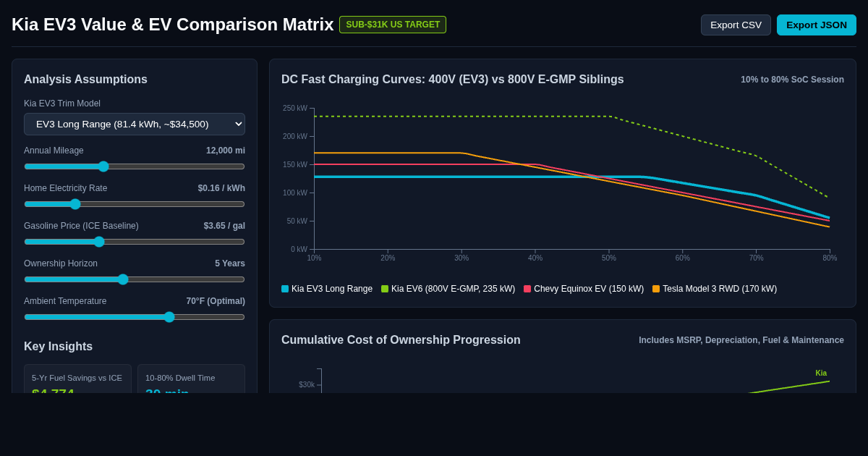
Task: Adjust the Ambient Temperature slider
Action: 135,317
